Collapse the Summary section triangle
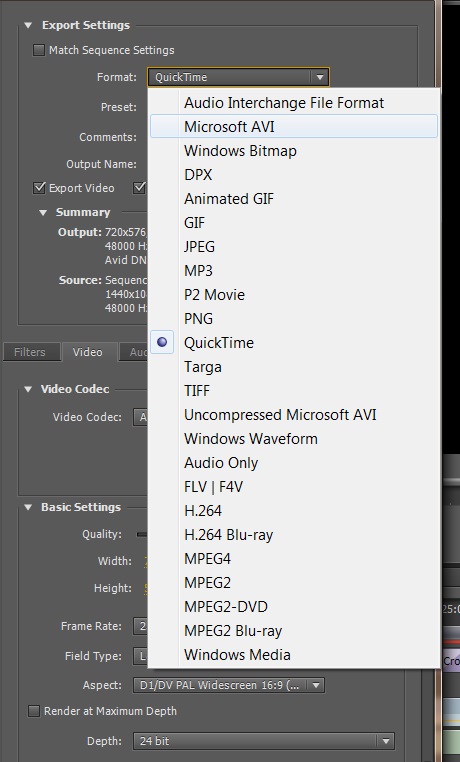 43,212
